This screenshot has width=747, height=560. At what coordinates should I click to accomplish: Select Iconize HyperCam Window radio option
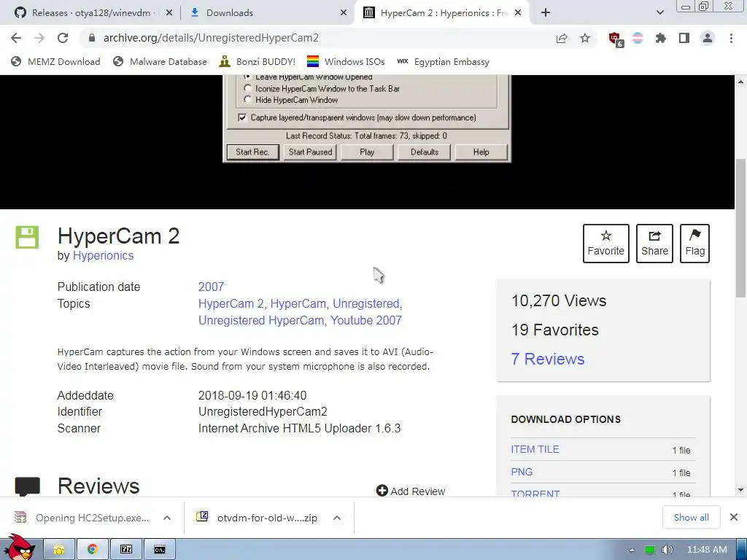tap(247, 88)
